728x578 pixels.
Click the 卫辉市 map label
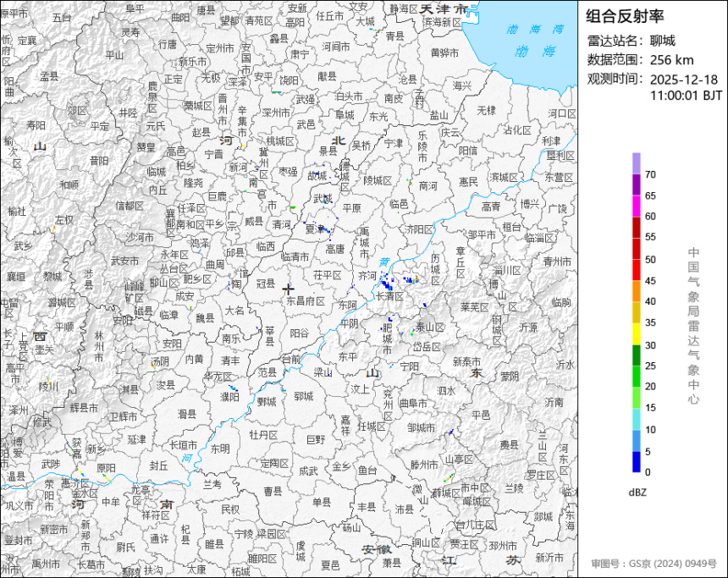coord(123,417)
